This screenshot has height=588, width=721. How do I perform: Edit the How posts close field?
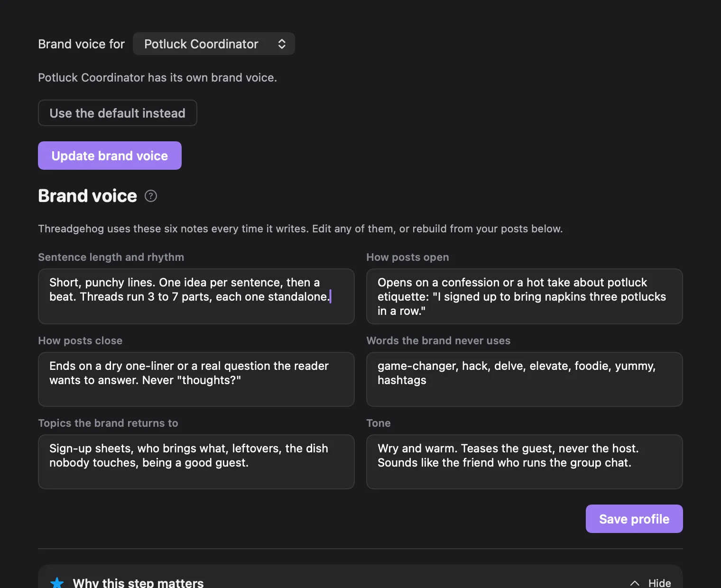196,379
